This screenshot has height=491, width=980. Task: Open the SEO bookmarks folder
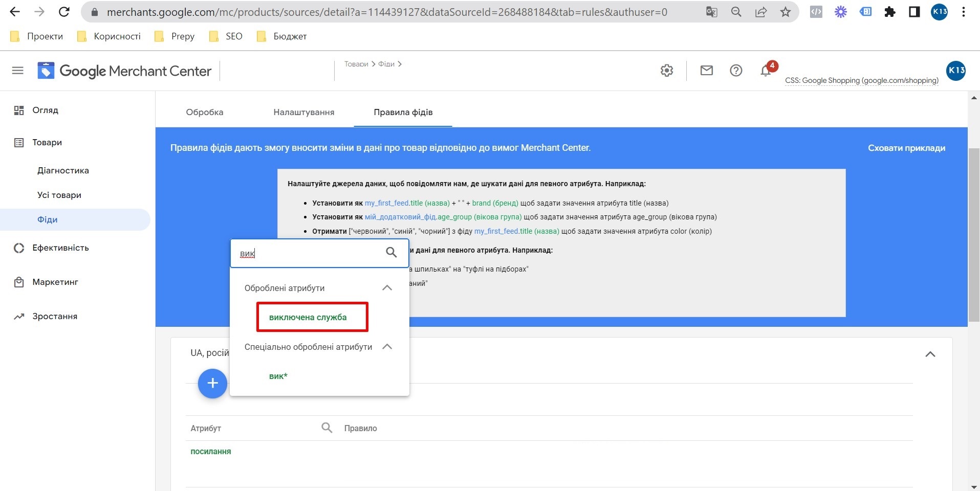click(226, 36)
